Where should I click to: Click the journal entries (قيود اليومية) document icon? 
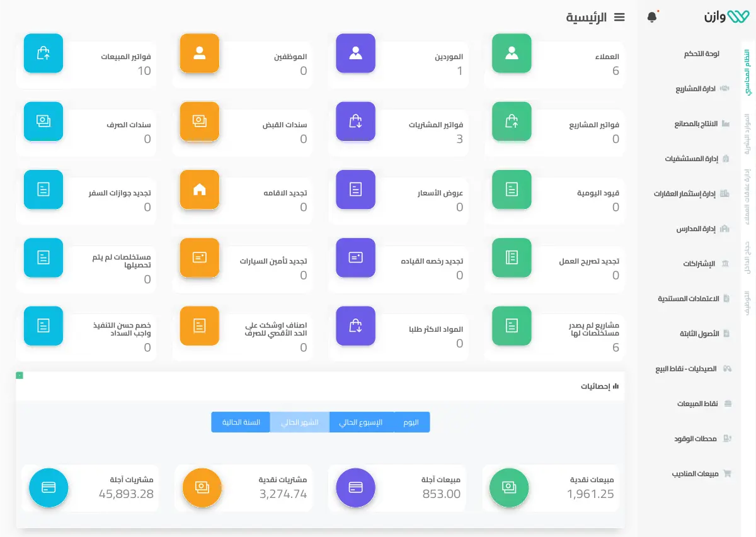coord(512,189)
